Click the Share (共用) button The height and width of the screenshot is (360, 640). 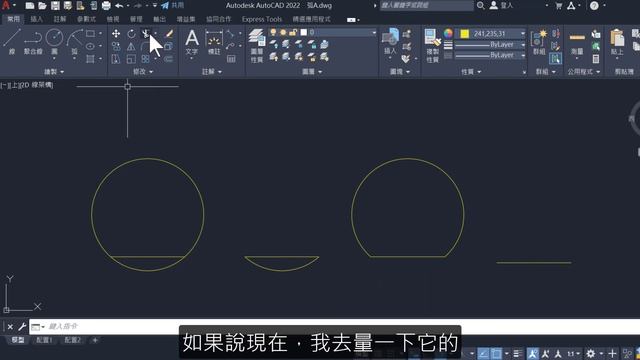click(172, 5)
